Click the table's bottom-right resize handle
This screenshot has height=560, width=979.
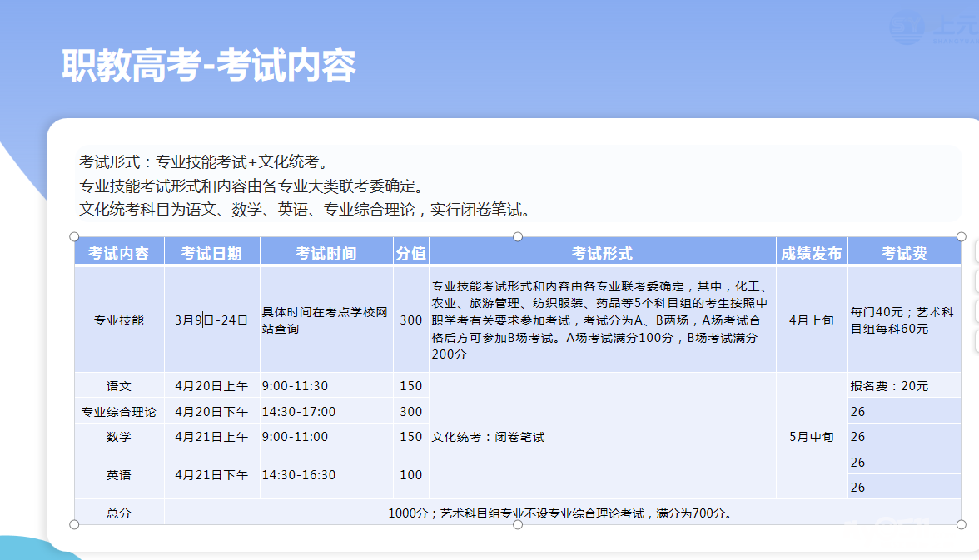(962, 524)
